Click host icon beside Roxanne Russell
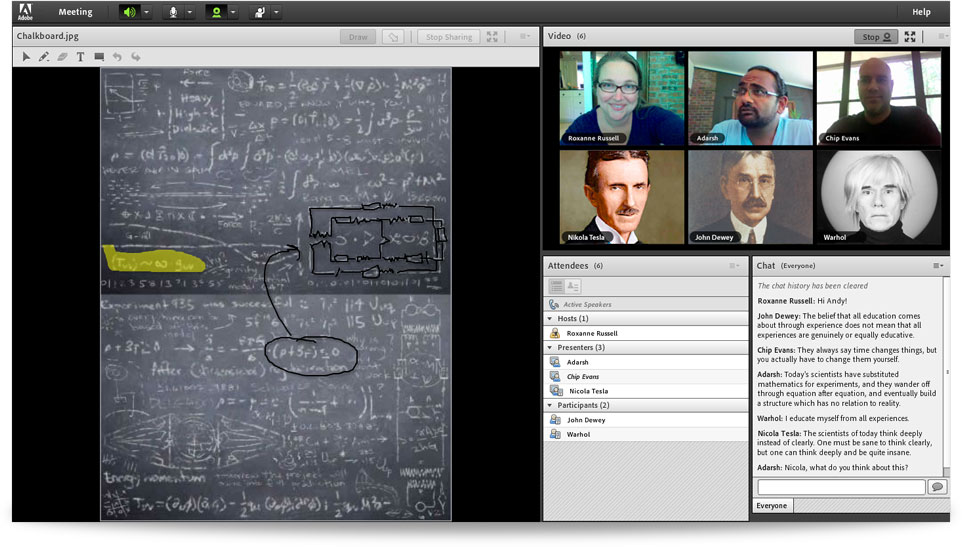Image resolution: width=962 pixels, height=547 pixels. coord(555,333)
